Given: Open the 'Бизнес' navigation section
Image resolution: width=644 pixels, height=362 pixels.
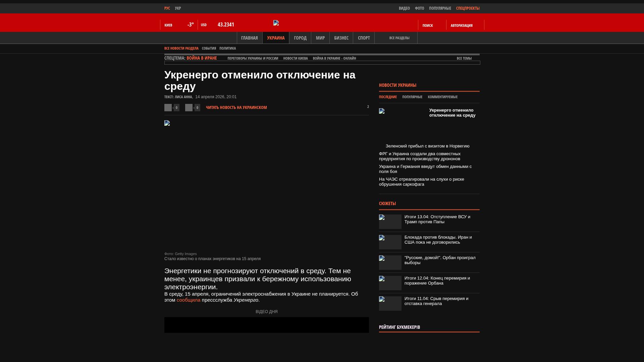Looking at the screenshot, I should (341, 38).
